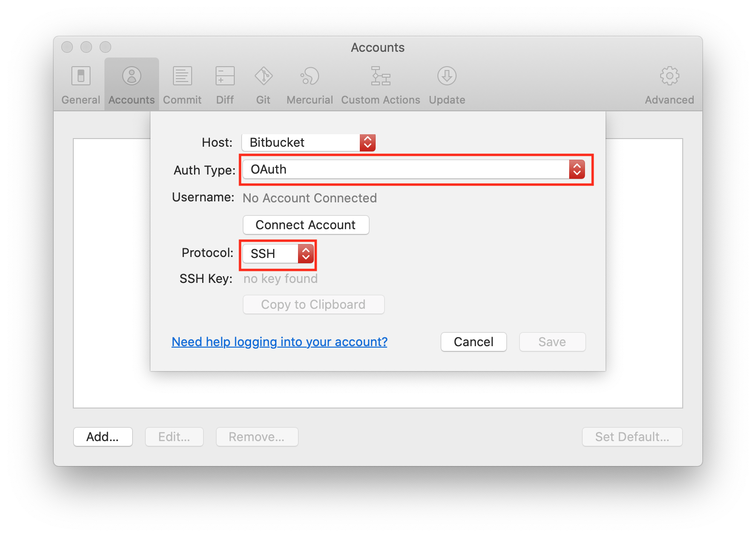The image size is (756, 537).
Task: Switch to the Diff preferences icon
Action: 225,76
